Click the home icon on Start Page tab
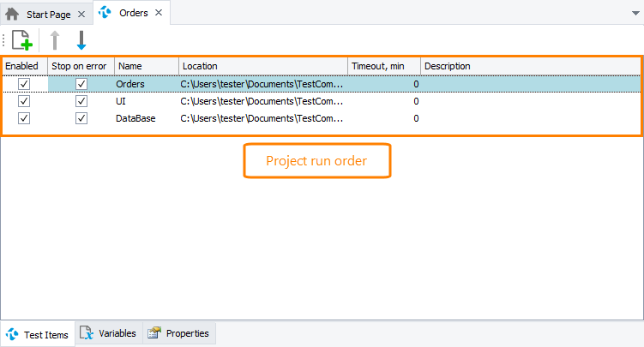 (x=13, y=14)
